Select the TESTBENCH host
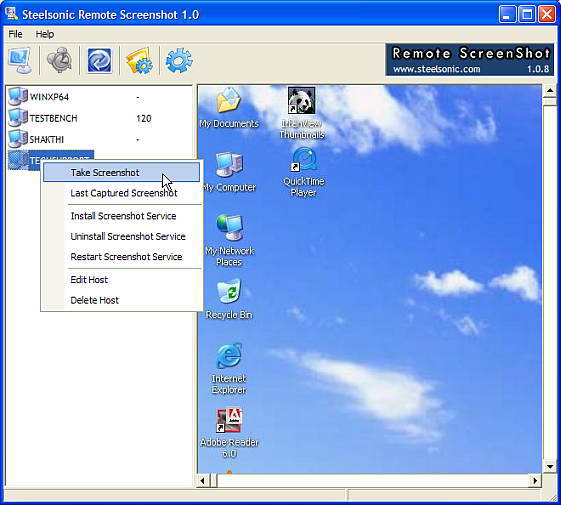Screen dimensions: 561x505 click(53, 118)
